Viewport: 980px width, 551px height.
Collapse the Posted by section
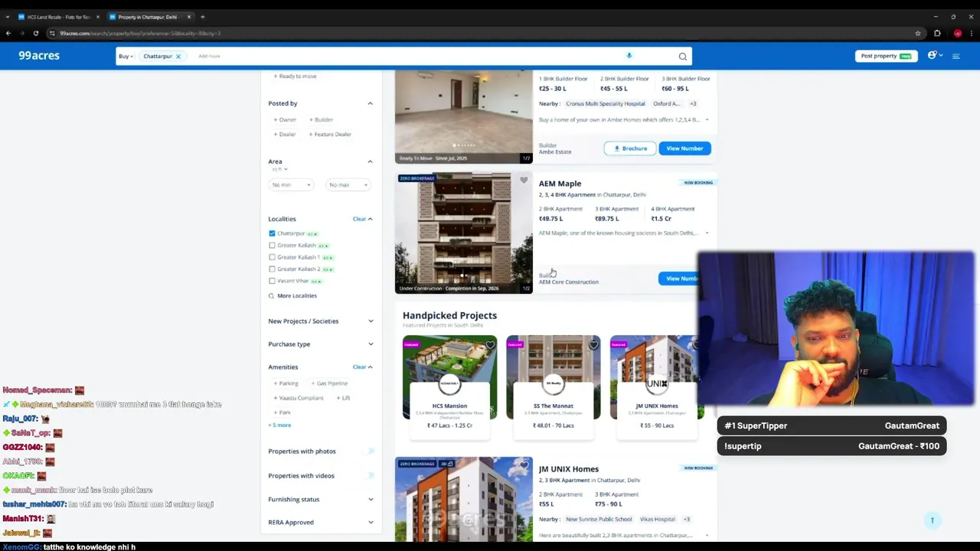click(370, 103)
